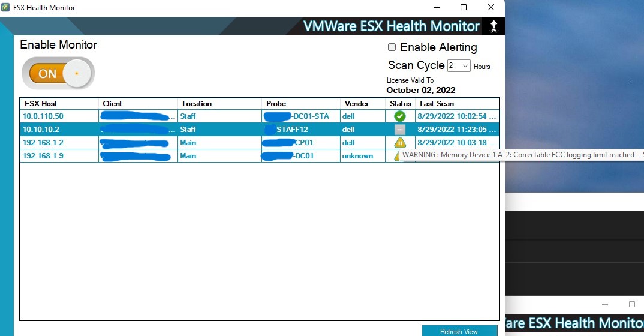The height and width of the screenshot is (336, 644).
Task: Click probe cell ending in CP01
Action: point(301,143)
